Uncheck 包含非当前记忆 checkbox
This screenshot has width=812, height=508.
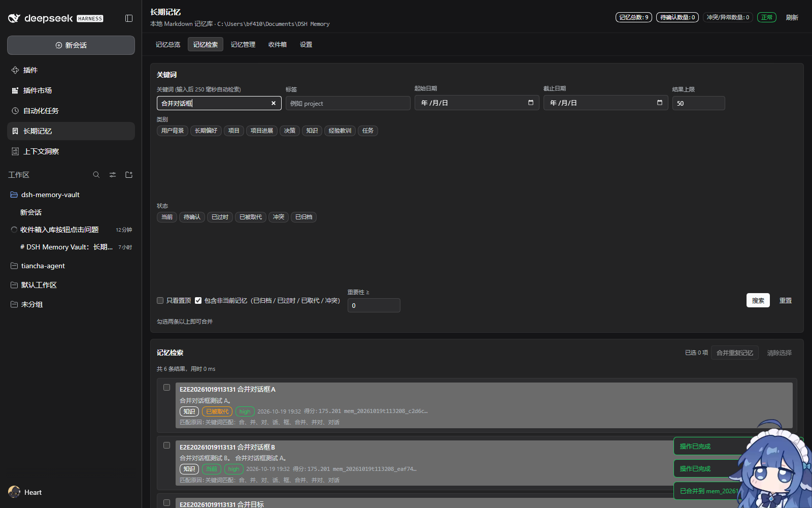click(198, 301)
